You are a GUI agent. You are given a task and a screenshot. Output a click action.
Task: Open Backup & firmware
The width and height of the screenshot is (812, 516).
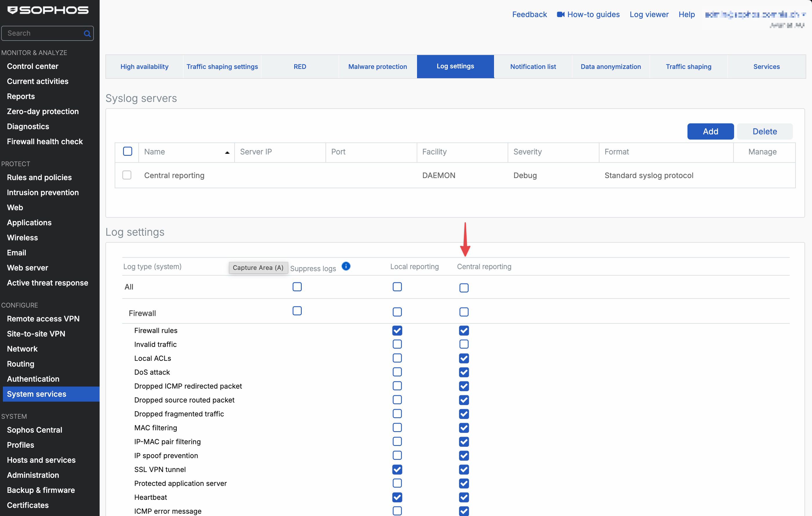pos(41,490)
